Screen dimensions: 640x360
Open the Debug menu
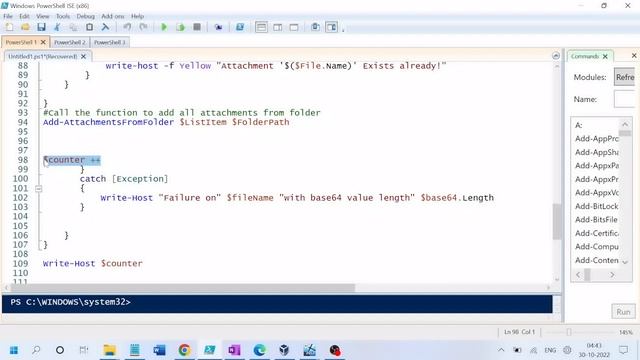(85, 16)
